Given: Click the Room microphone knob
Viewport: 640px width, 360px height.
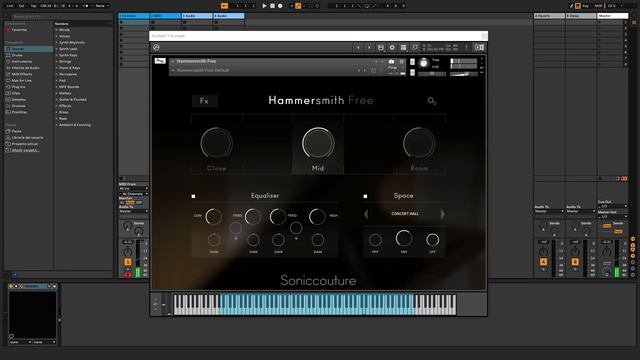Looking at the screenshot, I should click(x=419, y=143).
